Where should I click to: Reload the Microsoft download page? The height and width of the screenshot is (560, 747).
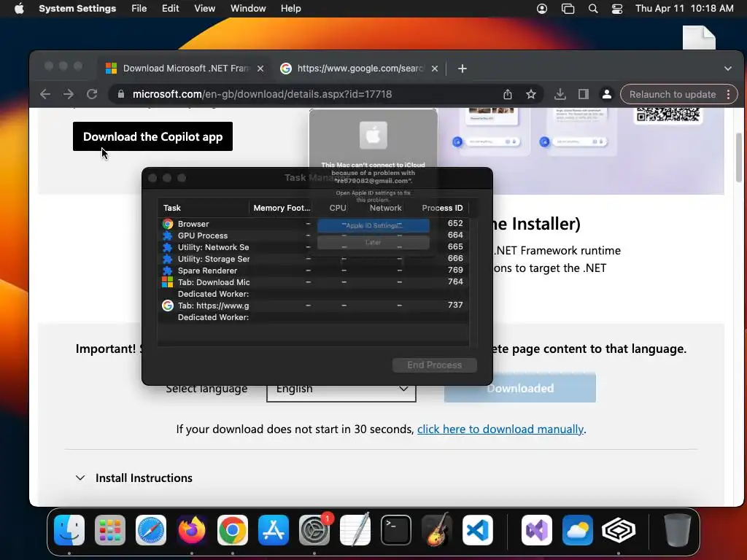coord(92,94)
